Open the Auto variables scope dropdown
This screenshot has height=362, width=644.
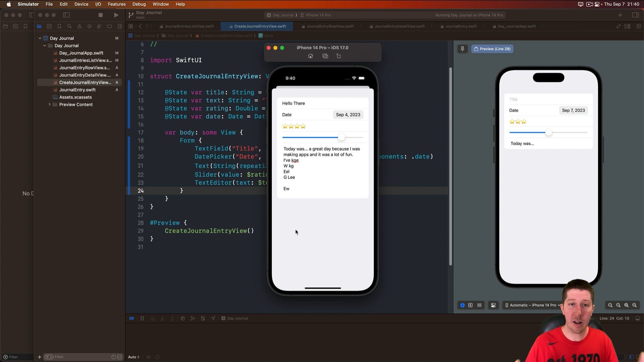coord(133,357)
